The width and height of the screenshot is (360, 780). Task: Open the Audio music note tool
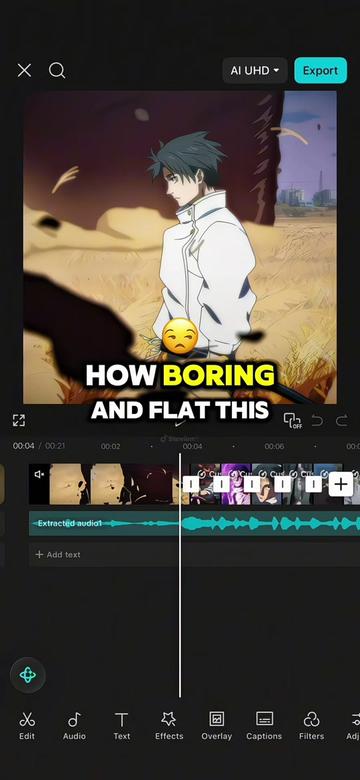74,725
